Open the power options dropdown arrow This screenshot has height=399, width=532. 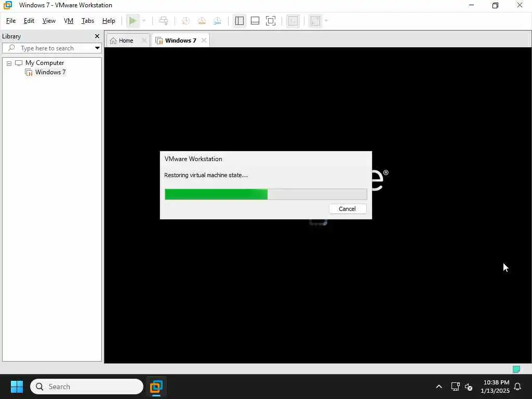pos(144,21)
